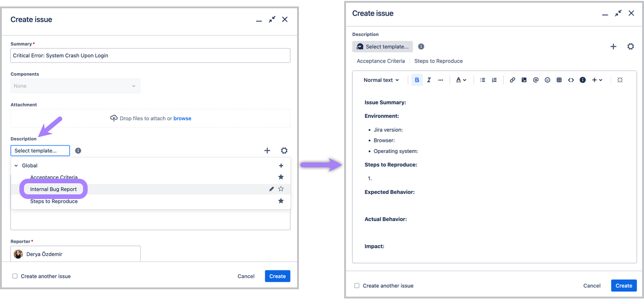
Task: Check Create another issue in right dialog
Action: 357,286
